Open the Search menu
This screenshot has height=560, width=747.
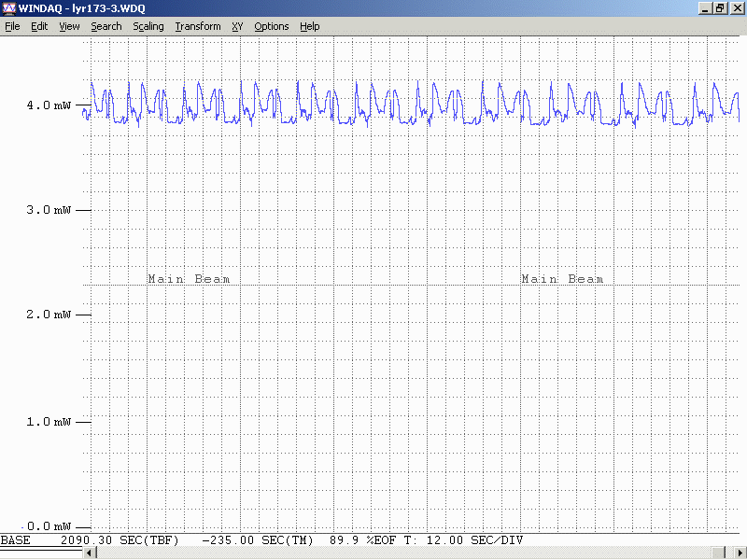[106, 26]
